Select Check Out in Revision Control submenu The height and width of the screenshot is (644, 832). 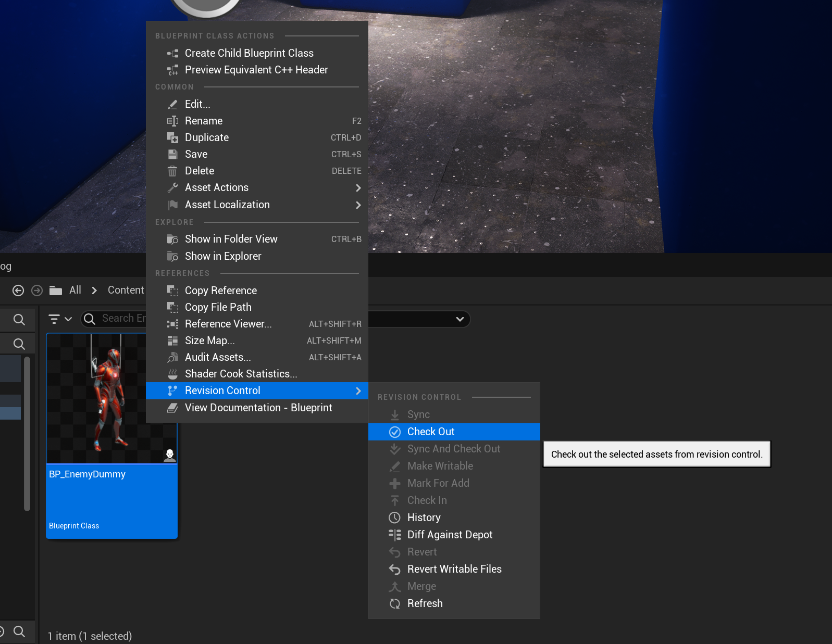(454, 432)
